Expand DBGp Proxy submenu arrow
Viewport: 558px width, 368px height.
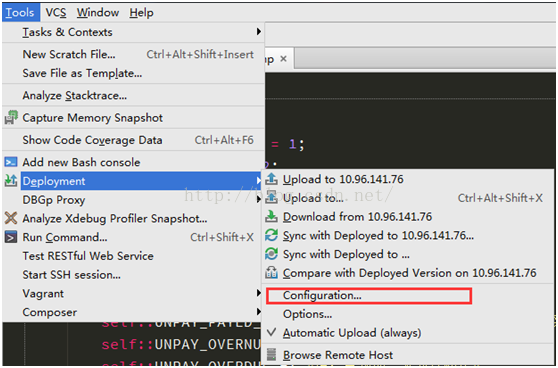click(x=259, y=200)
